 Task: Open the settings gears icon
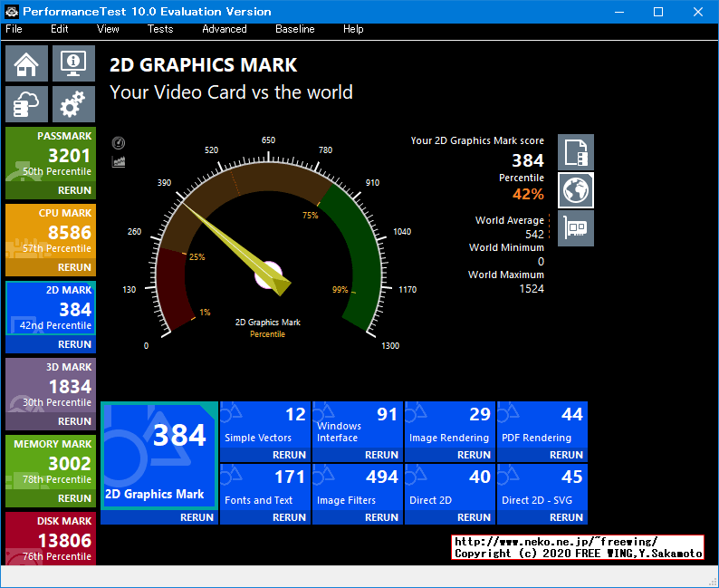pyautogui.click(x=73, y=104)
